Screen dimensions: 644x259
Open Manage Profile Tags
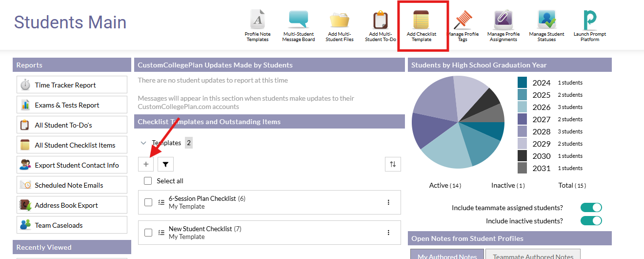pyautogui.click(x=463, y=20)
